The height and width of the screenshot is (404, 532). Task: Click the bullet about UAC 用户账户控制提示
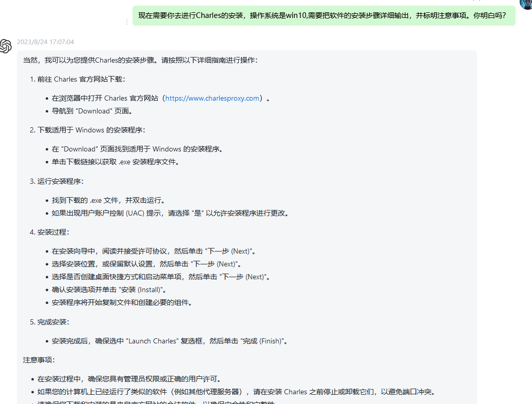[169, 213]
